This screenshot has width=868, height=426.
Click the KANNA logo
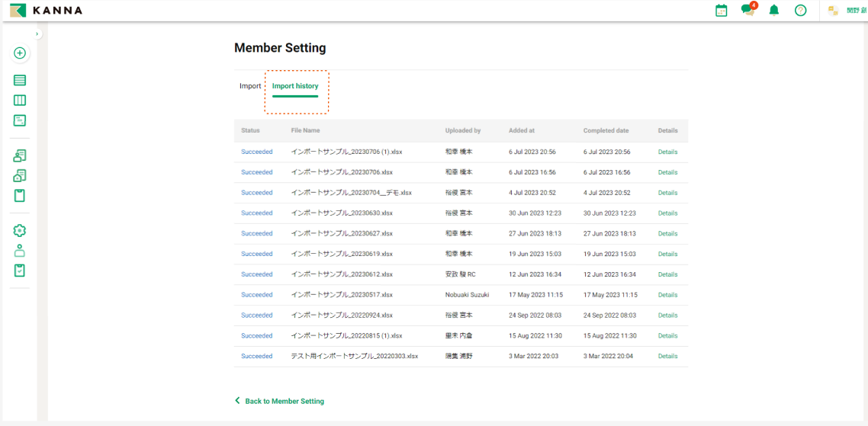click(46, 11)
